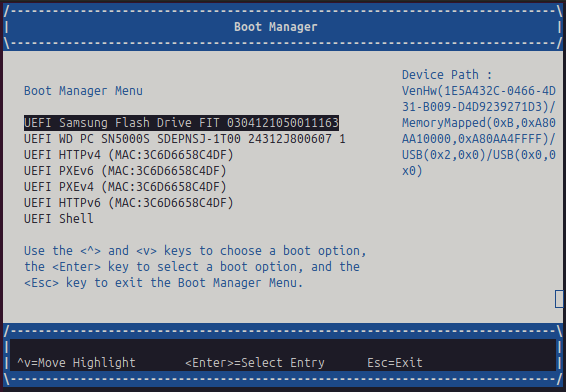Click the Boot Manager title header
The width and height of the screenshot is (566, 392).
[x=276, y=27]
